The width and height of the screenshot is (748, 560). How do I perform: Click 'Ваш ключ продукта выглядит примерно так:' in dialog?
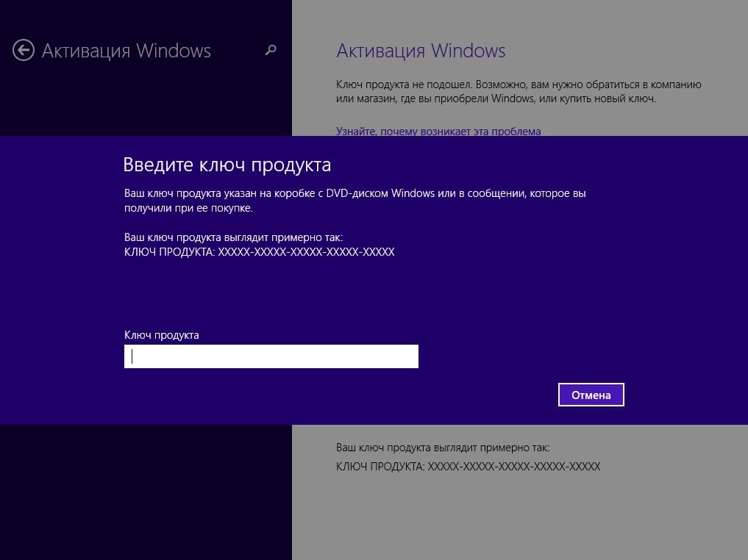coord(233,237)
